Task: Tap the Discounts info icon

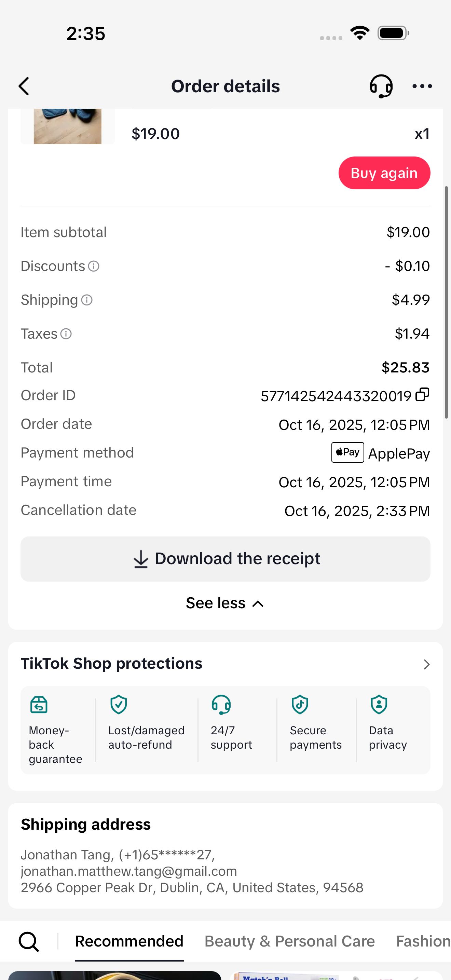Action: click(x=94, y=266)
